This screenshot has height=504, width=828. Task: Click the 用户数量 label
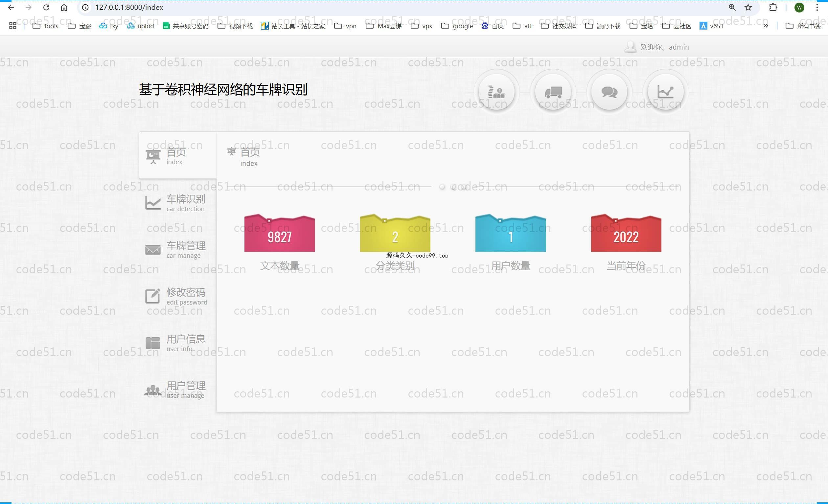(511, 266)
